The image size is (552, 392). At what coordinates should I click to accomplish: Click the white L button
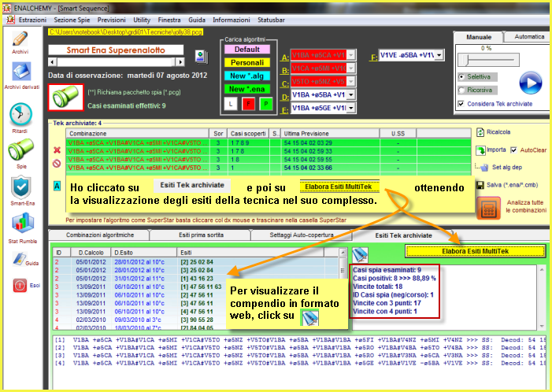(231, 104)
